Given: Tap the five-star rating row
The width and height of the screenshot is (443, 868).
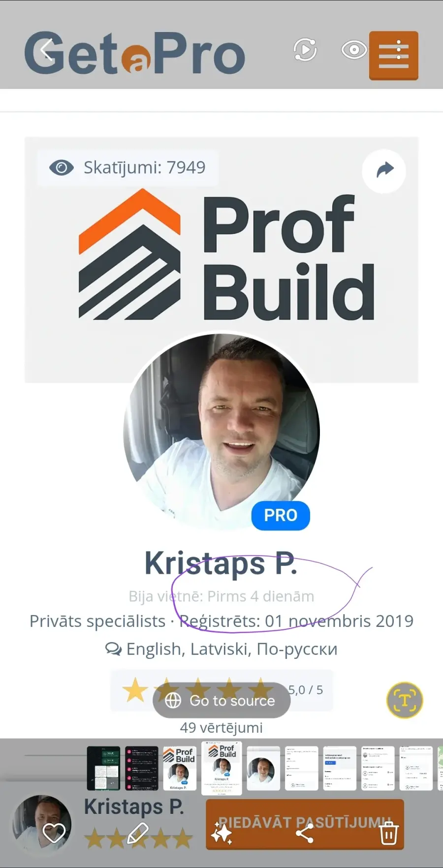Looking at the screenshot, I should [222, 690].
